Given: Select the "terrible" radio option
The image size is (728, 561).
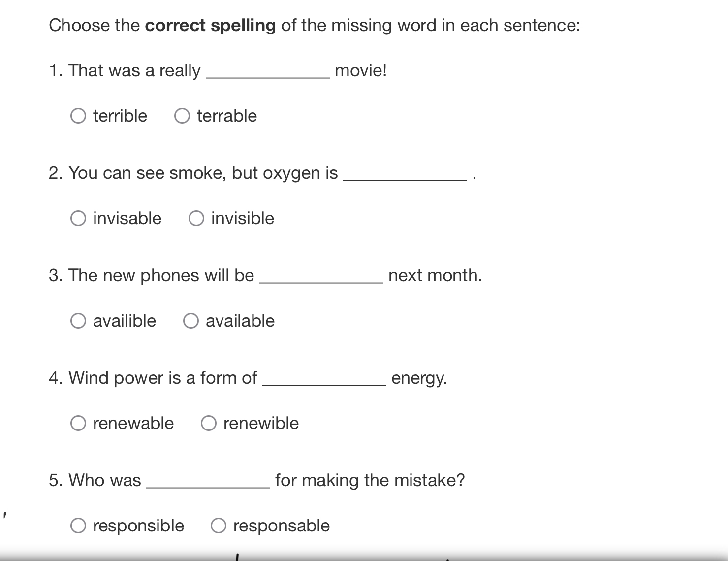Looking at the screenshot, I should pos(78,116).
